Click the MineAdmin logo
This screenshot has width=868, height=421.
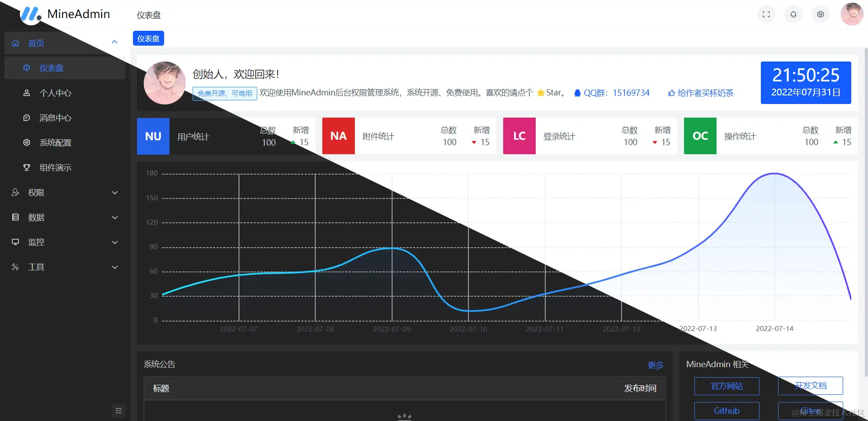coord(66,14)
